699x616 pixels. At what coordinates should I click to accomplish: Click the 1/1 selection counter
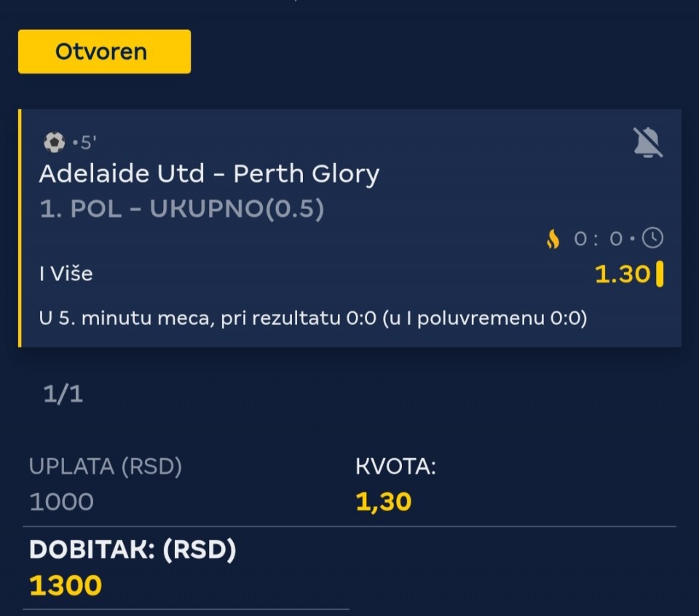[x=63, y=394]
